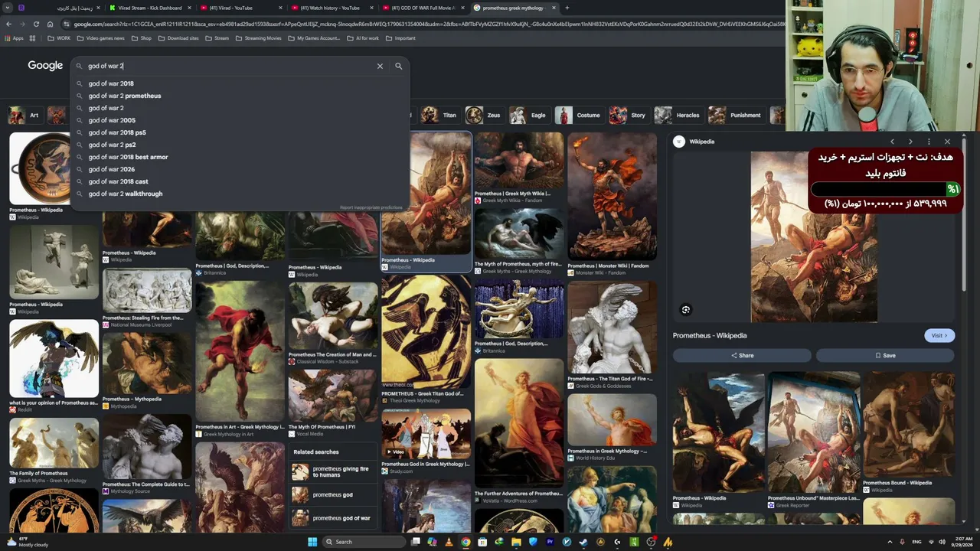Open a new browser tab
The height and width of the screenshot is (551, 980).
tap(567, 8)
